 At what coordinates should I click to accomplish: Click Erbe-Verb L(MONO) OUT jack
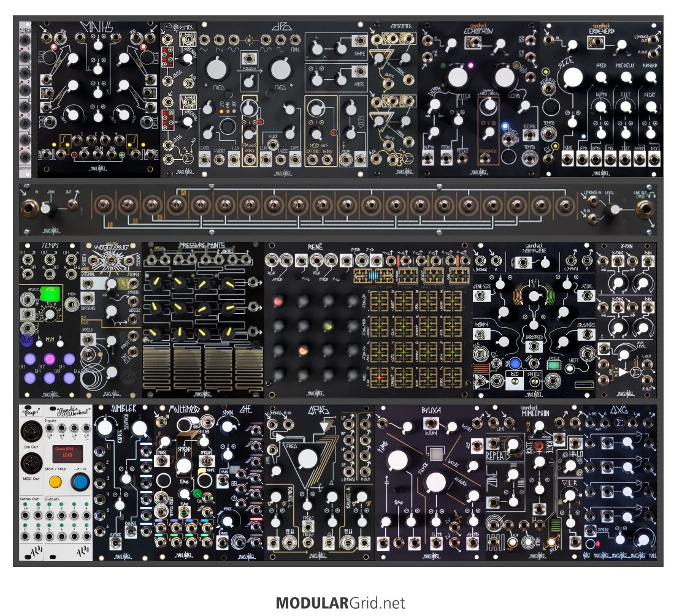pyautogui.click(x=653, y=40)
